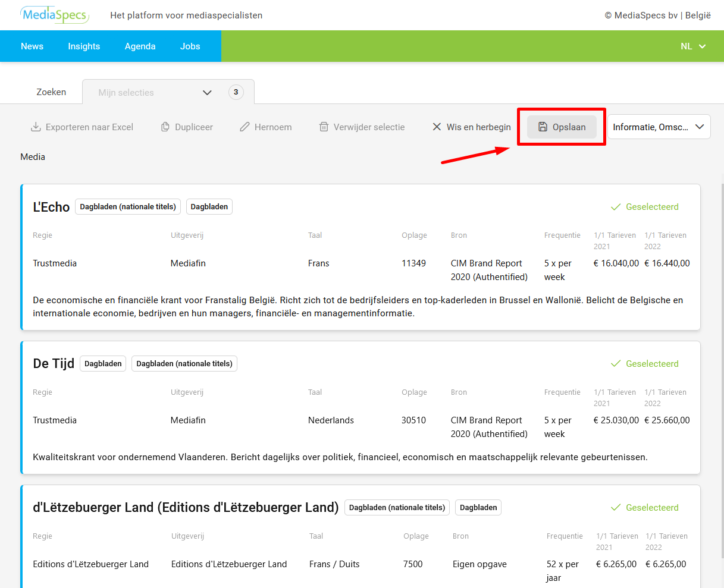
Task: Click the MediaSpecs logo
Action: pyautogui.click(x=55, y=15)
